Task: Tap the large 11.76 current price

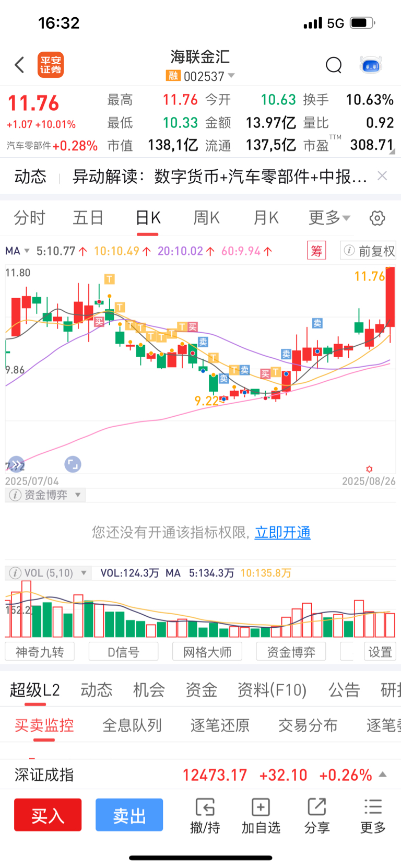Action: (33, 103)
